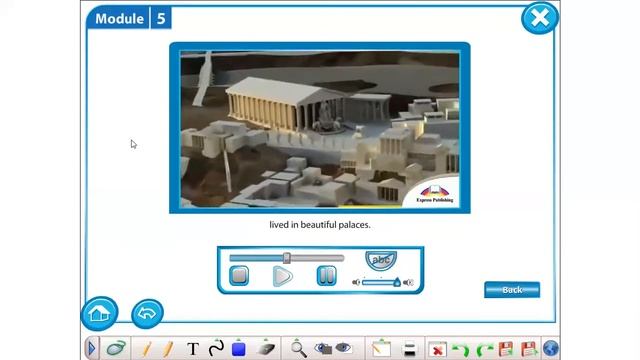Click the video progress slider handle
640x360 pixels.
287,258
